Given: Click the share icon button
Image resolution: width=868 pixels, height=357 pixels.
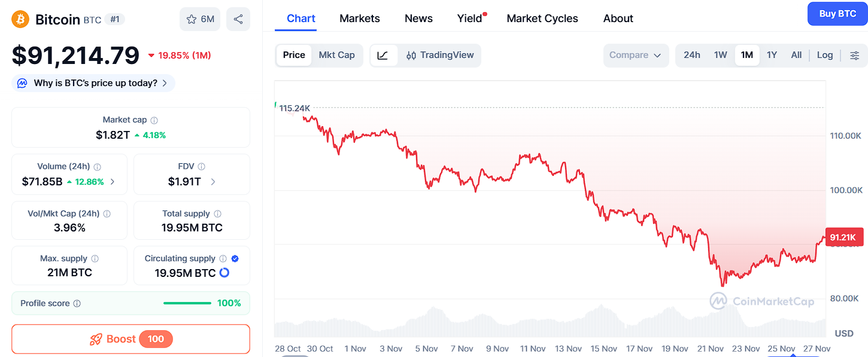Looking at the screenshot, I should (x=238, y=19).
